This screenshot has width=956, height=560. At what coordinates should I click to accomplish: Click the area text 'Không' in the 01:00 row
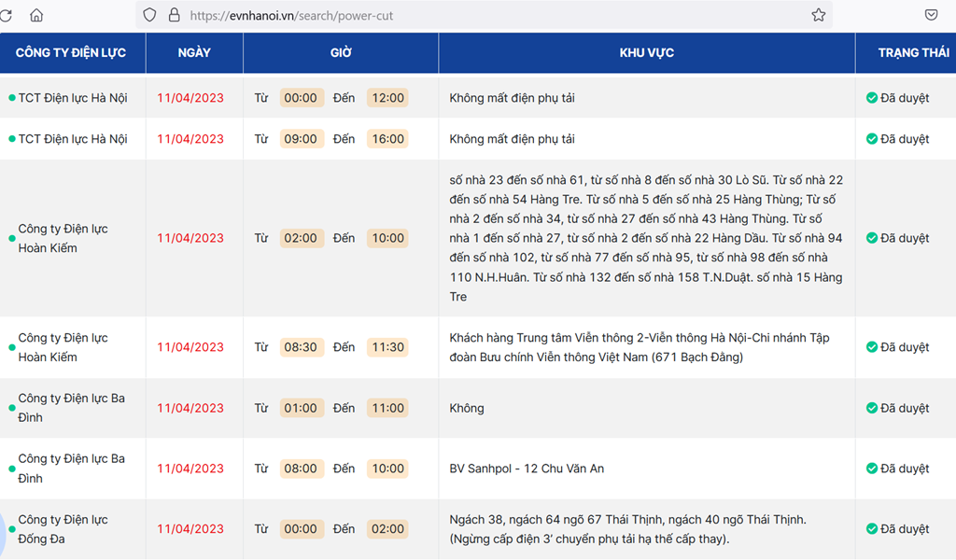click(x=467, y=408)
